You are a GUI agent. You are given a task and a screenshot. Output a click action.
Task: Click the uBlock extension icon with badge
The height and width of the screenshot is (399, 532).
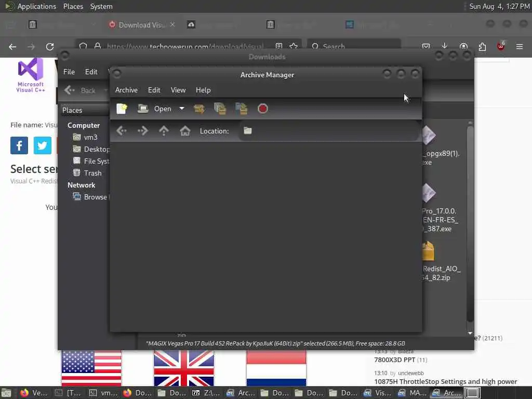(501, 46)
